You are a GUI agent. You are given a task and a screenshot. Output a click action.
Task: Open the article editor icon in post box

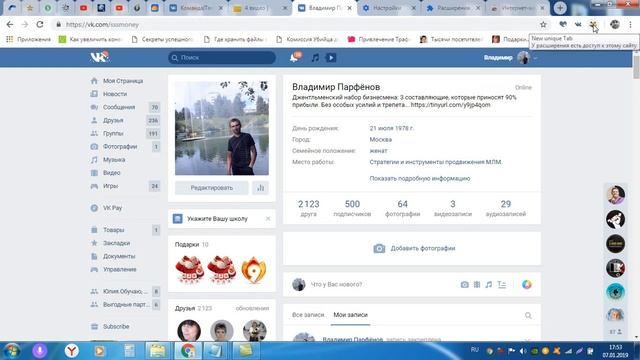pyautogui.click(x=502, y=284)
